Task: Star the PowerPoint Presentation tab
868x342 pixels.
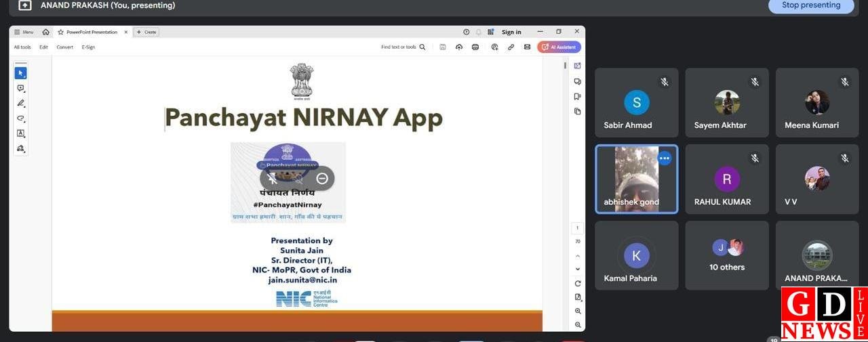Action: 61,32
